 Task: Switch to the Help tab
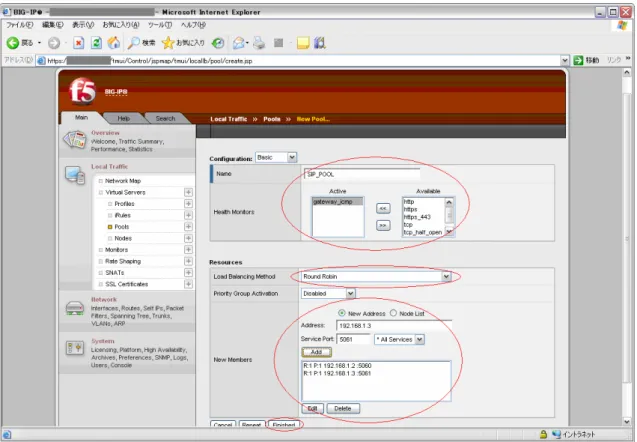pos(124,118)
